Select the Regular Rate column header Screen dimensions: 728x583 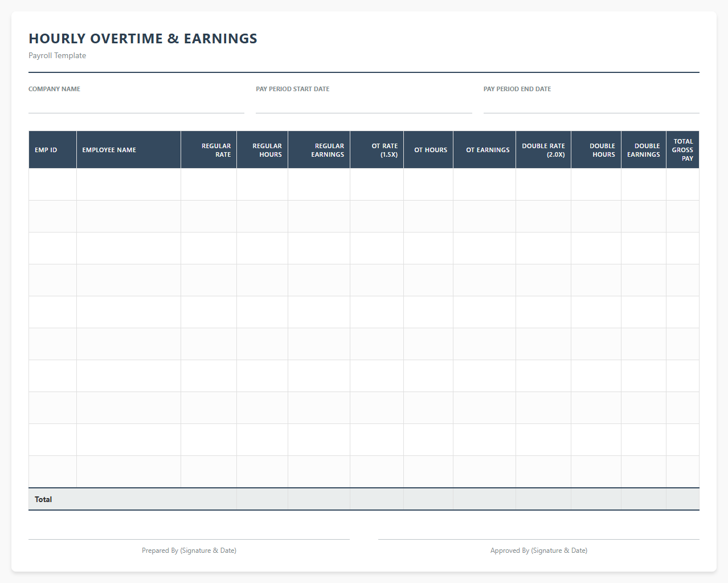[209, 150]
